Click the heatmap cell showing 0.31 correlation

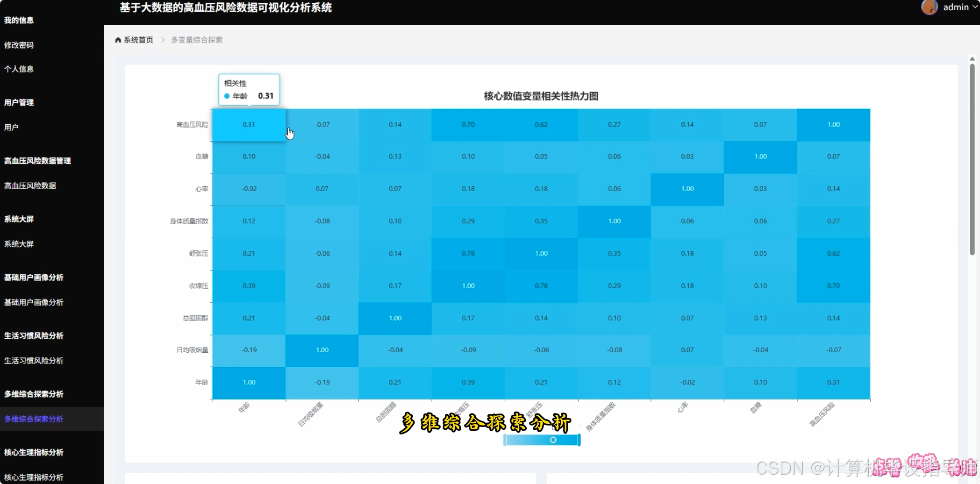pyautogui.click(x=249, y=124)
